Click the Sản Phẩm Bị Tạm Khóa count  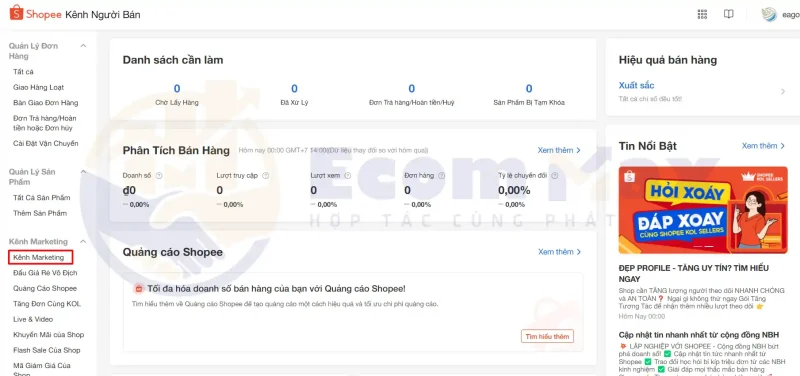click(x=529, y=89)
